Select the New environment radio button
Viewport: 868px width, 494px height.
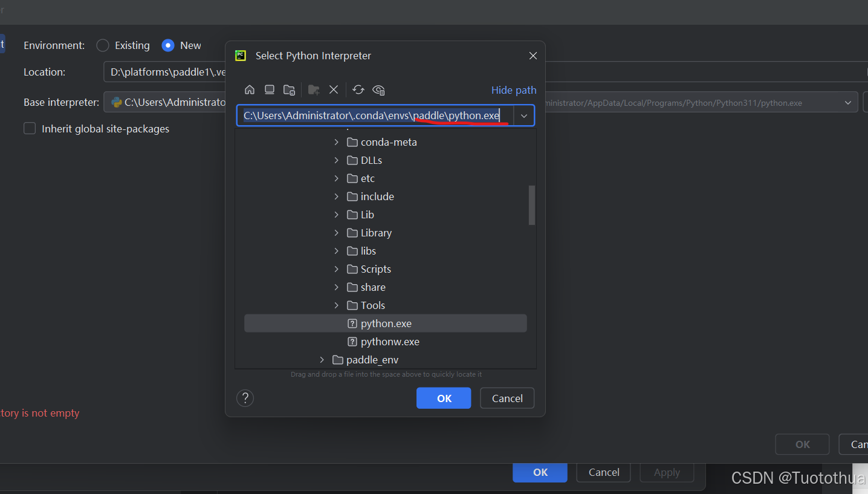167,45
